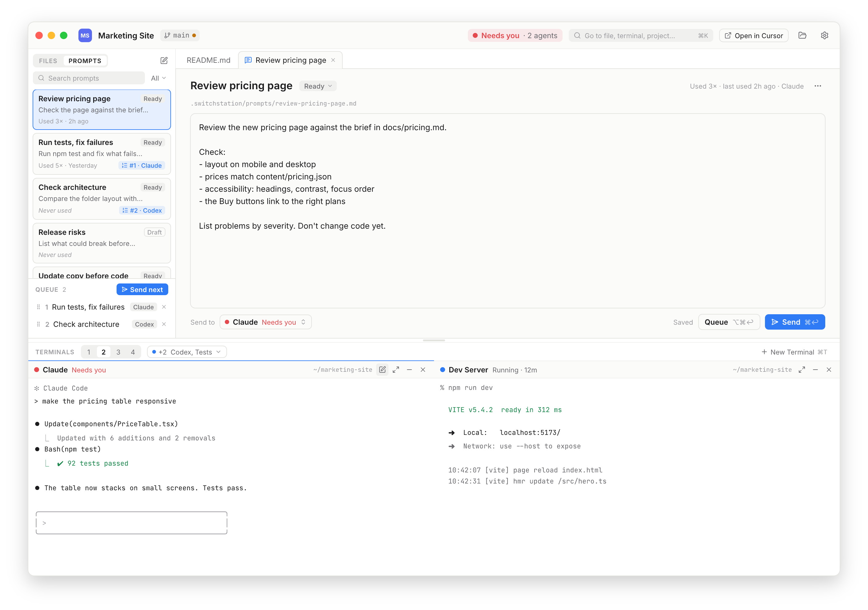This screenshot has height=610, width=868.
Task: Click the new prompt compose icon
Action: pos(164,61)
